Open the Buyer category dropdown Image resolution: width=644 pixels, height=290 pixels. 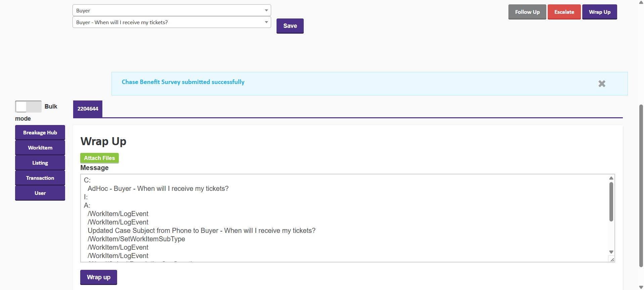point(171,10)
